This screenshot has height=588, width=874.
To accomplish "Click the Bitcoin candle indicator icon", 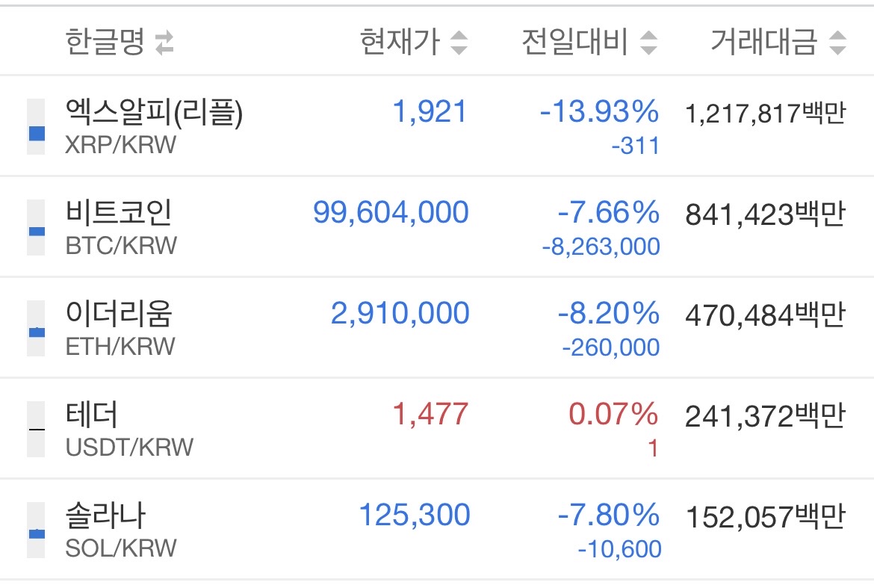I will [36, 228].
